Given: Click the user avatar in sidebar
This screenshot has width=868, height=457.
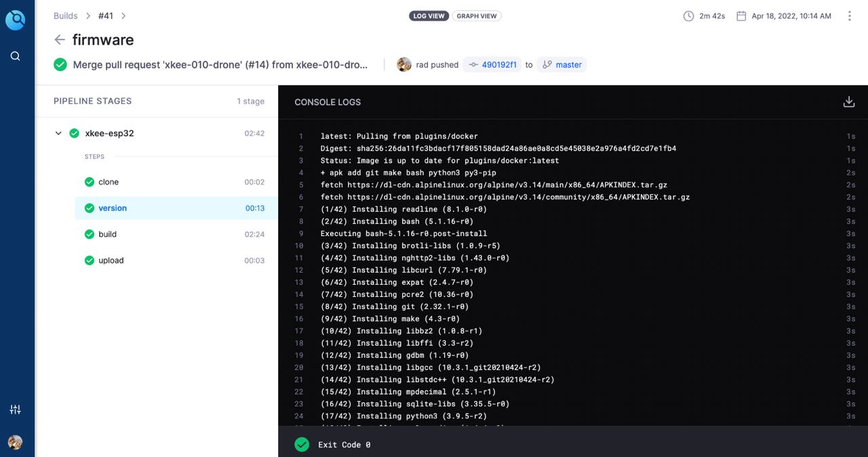Looking at the screenshot, I should pyautogui.click(x=15, y=442).
